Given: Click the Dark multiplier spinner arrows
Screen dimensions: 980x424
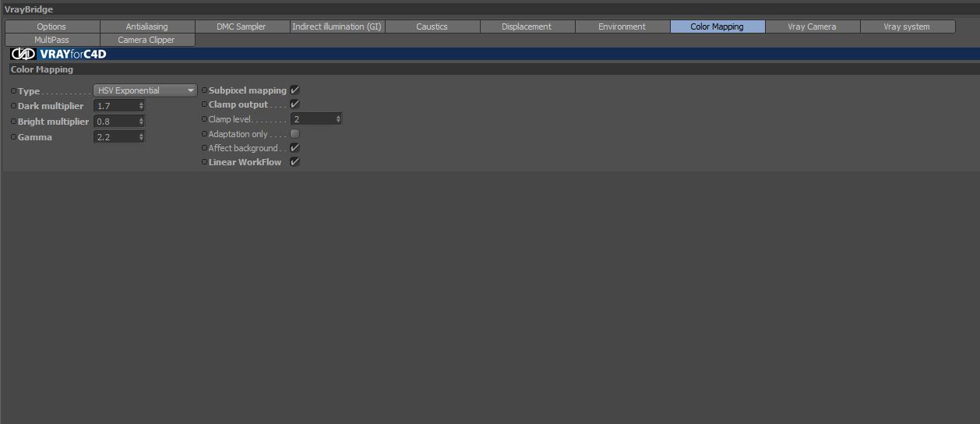Looking at the screenshot, I should pyautogui.click(x=141, y=106).
